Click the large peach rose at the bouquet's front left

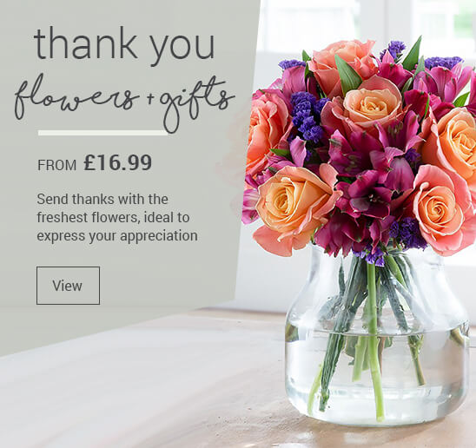click(296, 203)
